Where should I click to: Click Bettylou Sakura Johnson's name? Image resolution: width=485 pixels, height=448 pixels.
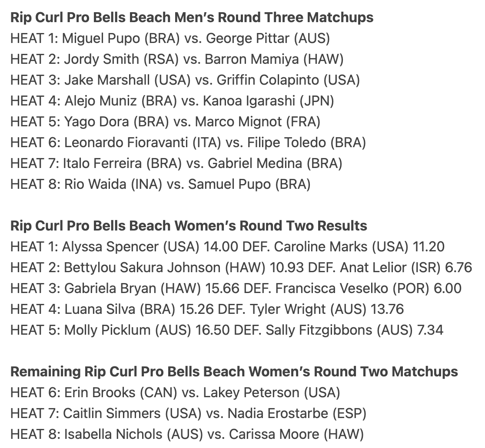[x=143, y=267]
